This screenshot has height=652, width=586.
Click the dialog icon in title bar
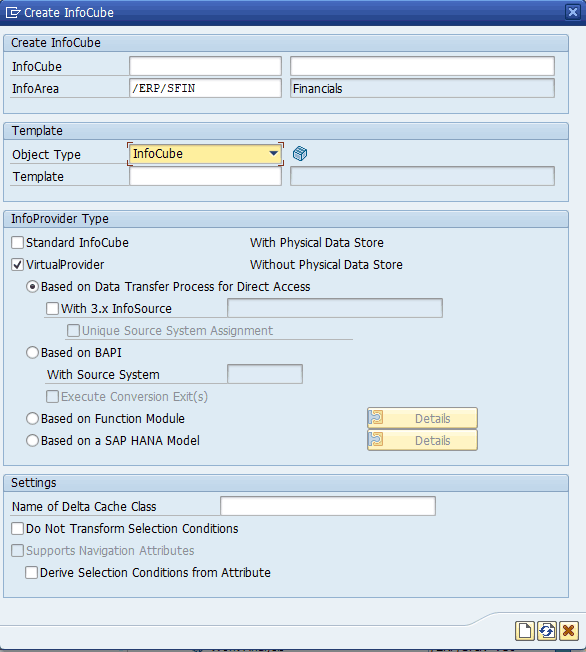(x=12, y=12)
